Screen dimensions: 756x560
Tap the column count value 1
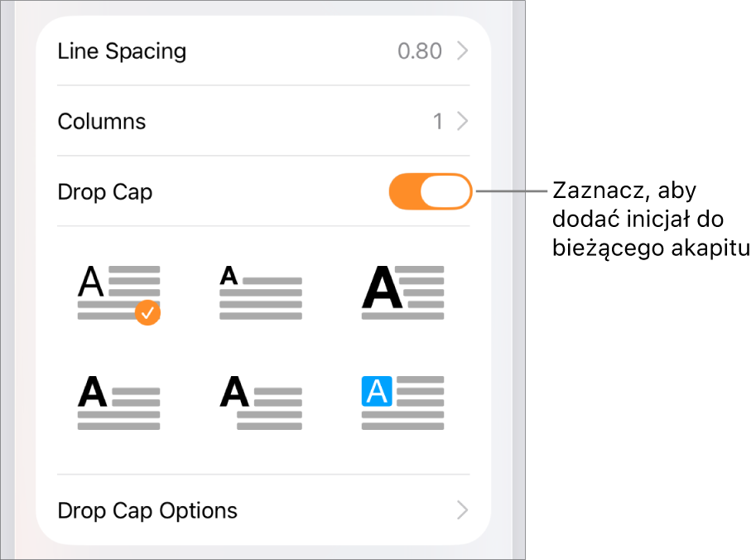coord(438,122)
